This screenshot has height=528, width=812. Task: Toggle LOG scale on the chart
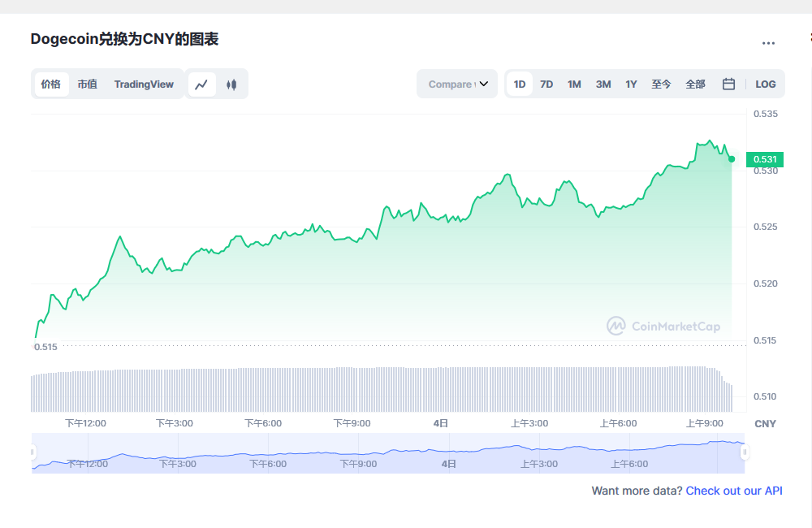coord(766,84)
